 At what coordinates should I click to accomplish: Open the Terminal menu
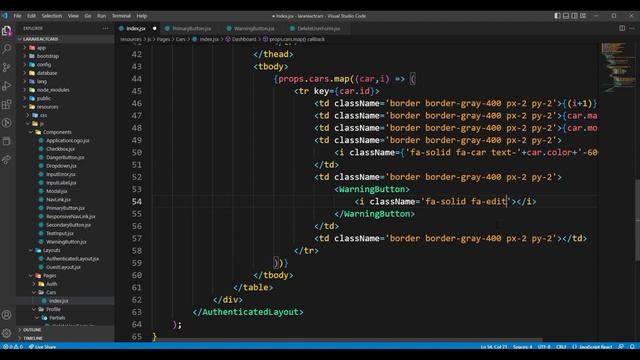121,16
